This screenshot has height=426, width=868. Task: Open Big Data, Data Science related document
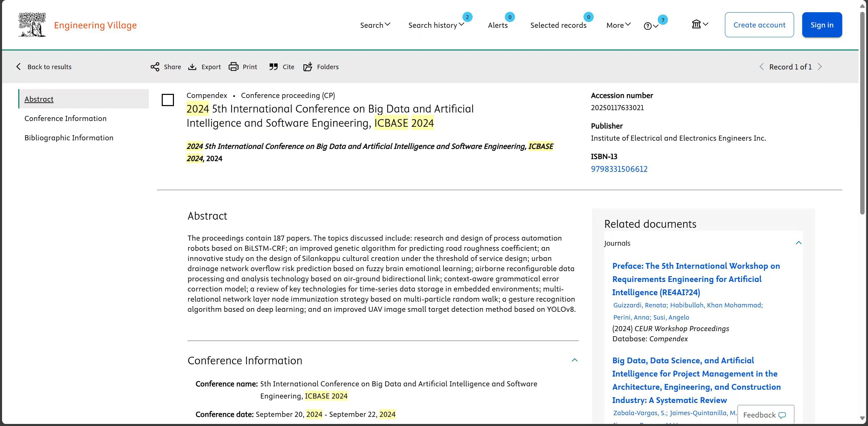(x=696, y=380)
